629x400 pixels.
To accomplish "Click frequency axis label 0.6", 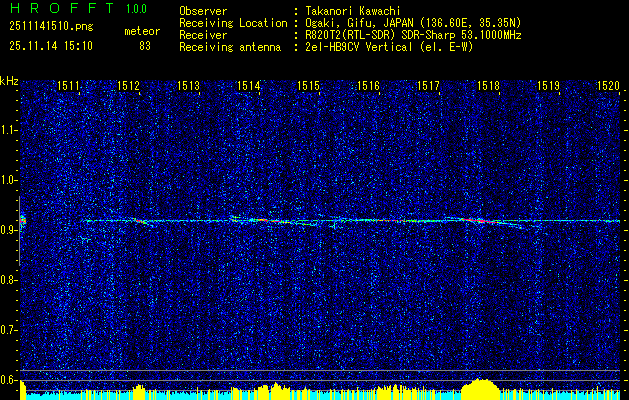I will [8, 380].
